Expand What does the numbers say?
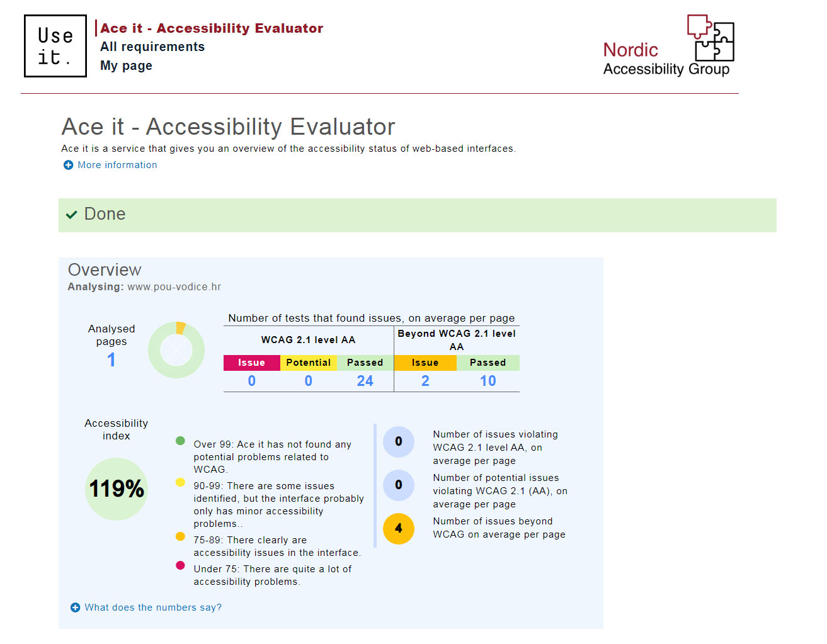Screen dimensions: 827x644 point(153,607)
